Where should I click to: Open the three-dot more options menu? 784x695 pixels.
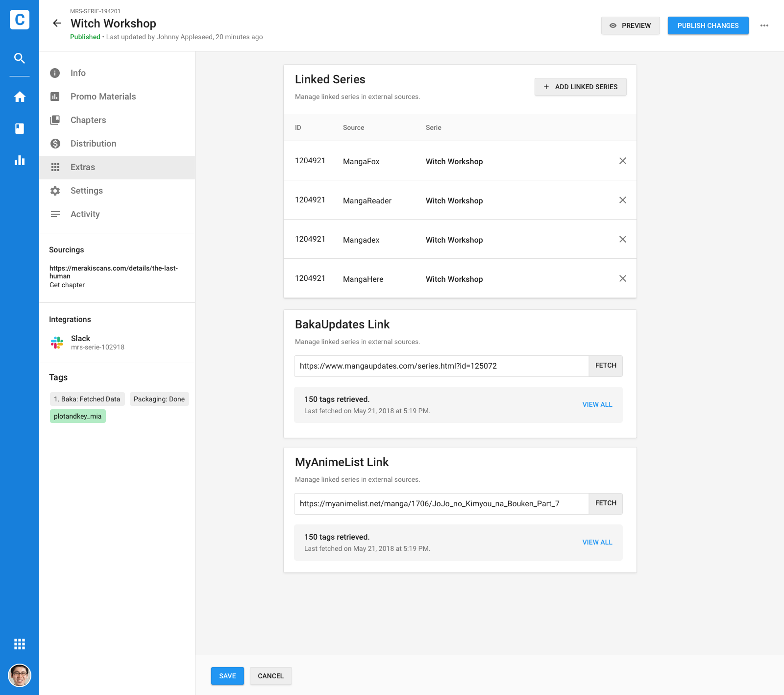[x=764, y=25]
